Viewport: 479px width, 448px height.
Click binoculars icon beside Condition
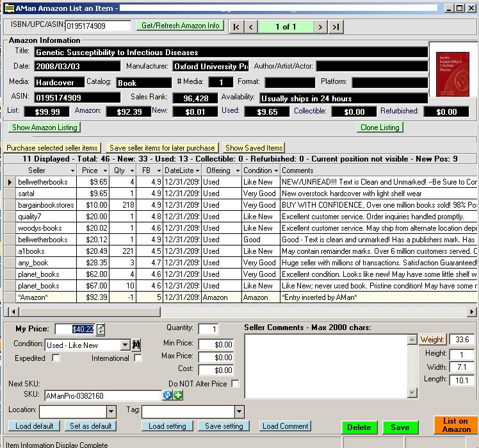tap(136, 345)
